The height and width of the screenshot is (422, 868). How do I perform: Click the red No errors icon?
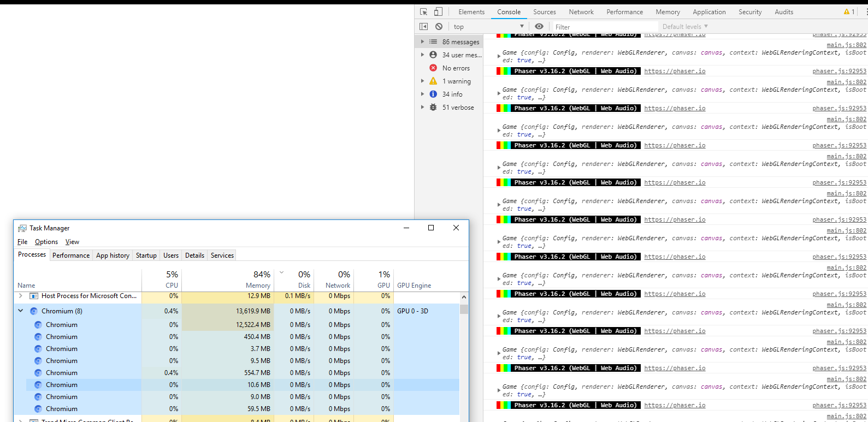click(433, 68)
